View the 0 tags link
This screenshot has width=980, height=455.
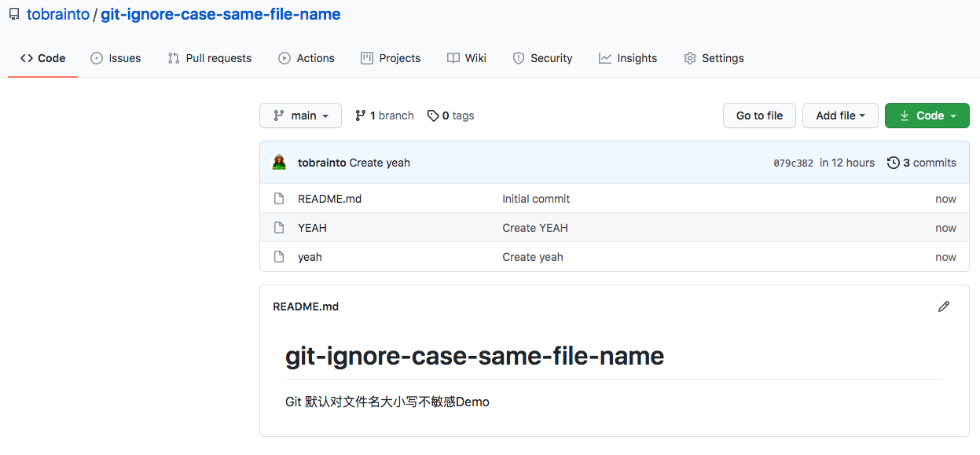point(450,116)
